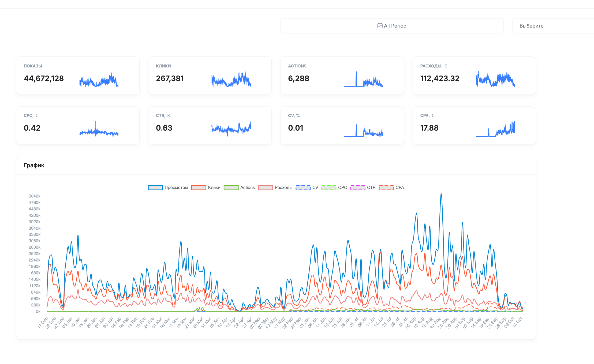The image size is (594, 364).
Task: Toggle CV dashed series in legend
Action: click(307, 188)
